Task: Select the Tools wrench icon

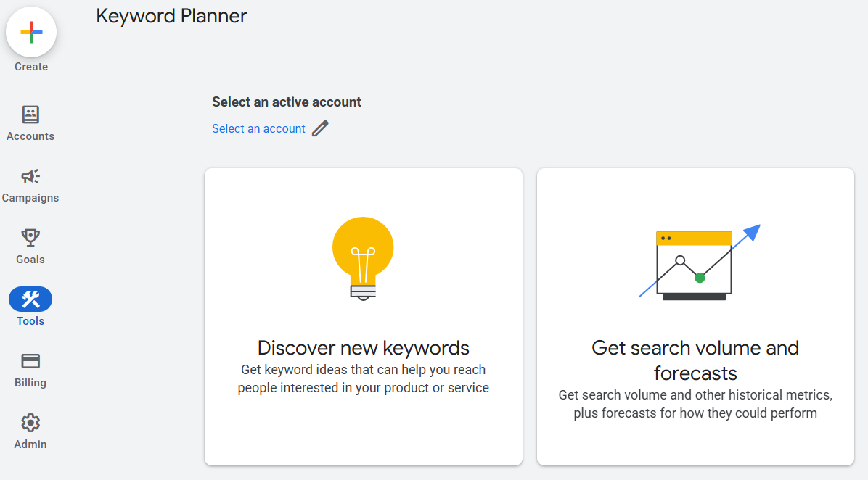Action: 30,299
